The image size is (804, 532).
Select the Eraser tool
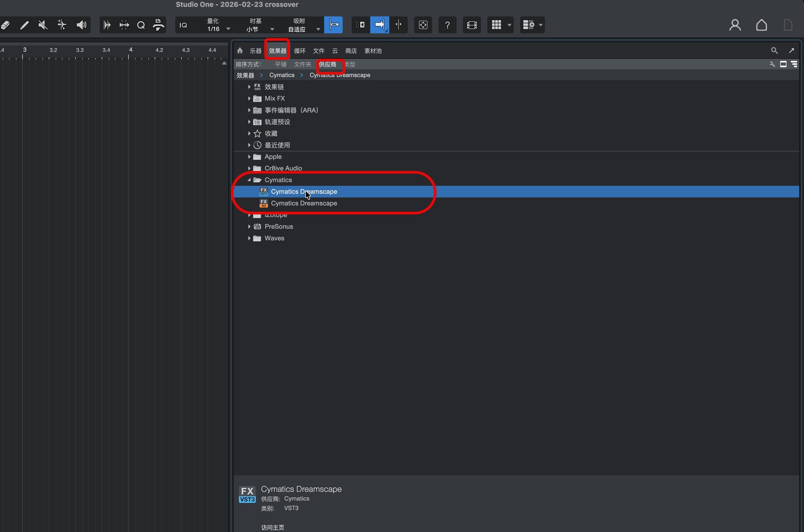click(5, 25)
